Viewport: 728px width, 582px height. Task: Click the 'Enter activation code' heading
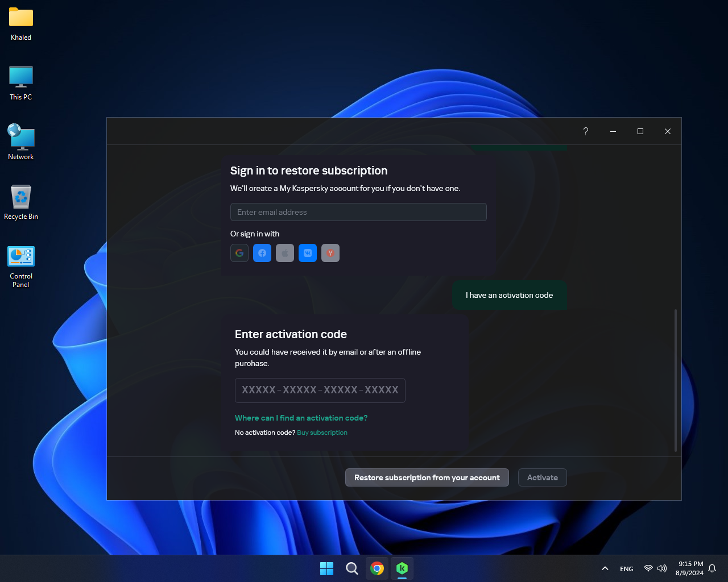291,334
